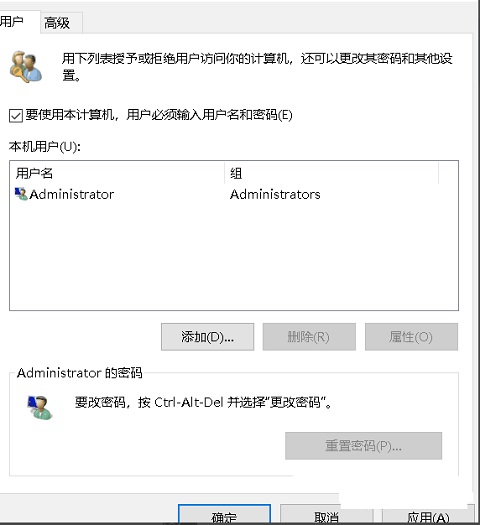Click the 删除(R) button
Screen dimensions: 480x525
309,337
